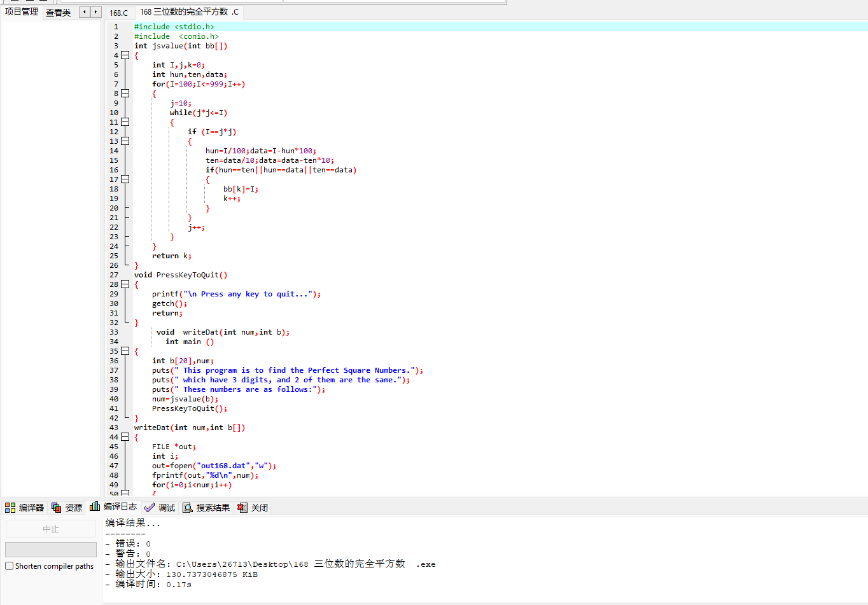Click 'int jsvalue(int bb[])' declaration
The image size is (868, 605).
pos(181,46)
